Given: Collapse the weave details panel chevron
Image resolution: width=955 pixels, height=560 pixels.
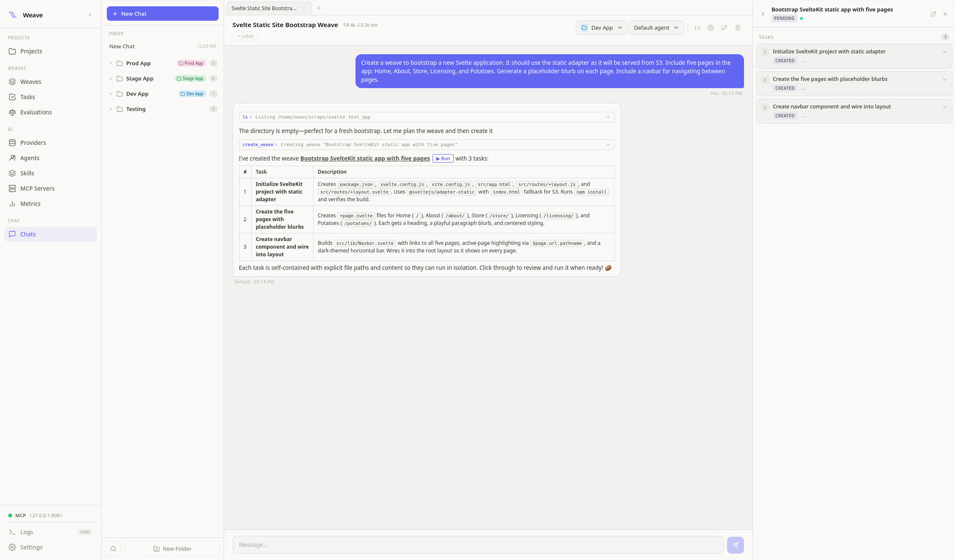Looking at the screenshot, I should [x=763, y=14].
